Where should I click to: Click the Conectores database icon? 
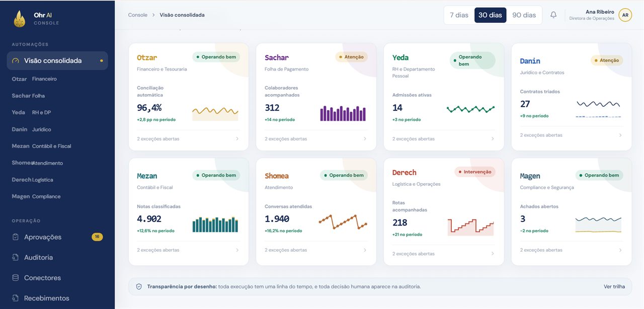[16, 278]
